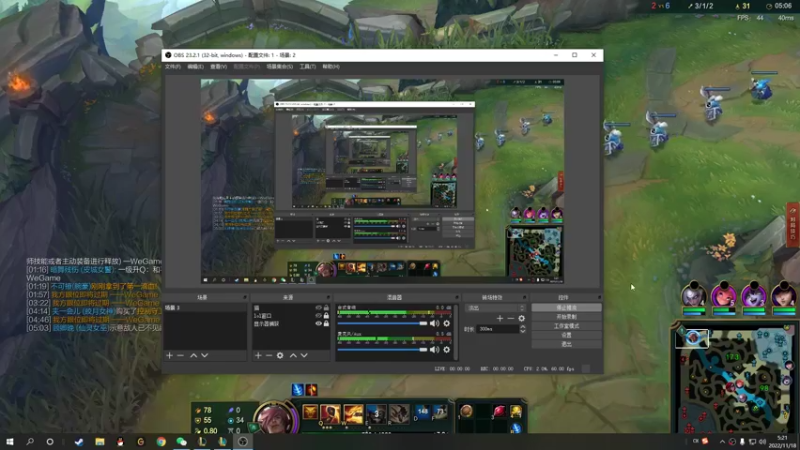Toggle visibility eye of first source row

[318, 308]
